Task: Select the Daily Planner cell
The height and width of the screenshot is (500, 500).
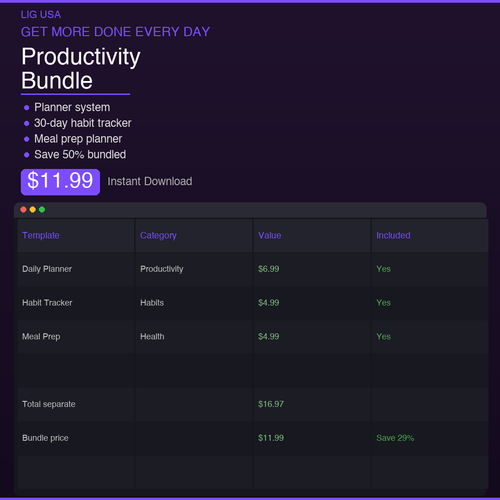Action: click(x=76, y=269)
